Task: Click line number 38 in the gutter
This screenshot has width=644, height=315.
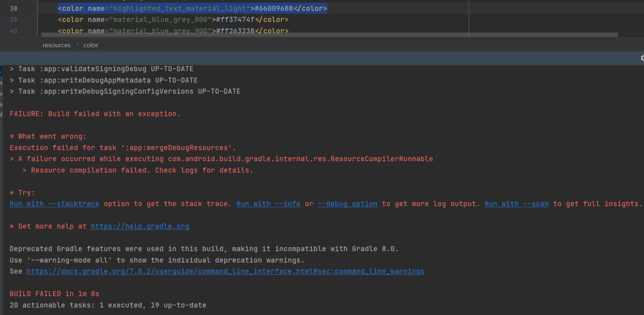Action: point(13,9)
